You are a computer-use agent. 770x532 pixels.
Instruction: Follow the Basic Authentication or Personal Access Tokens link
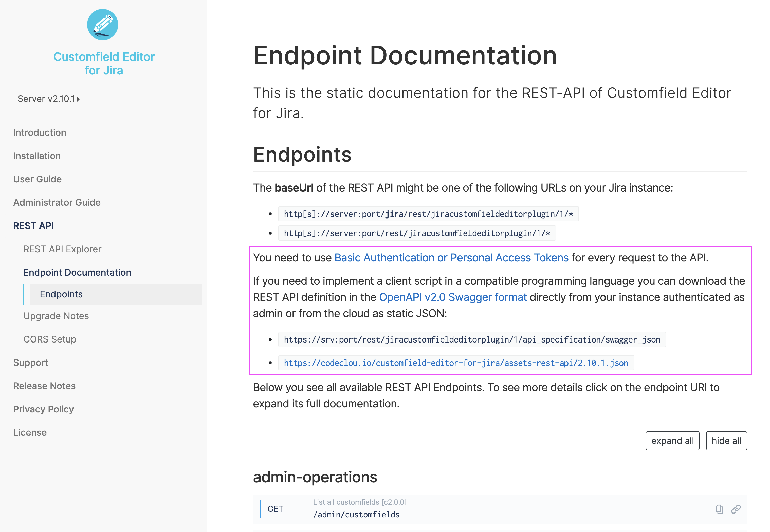(x=451, y=258)
